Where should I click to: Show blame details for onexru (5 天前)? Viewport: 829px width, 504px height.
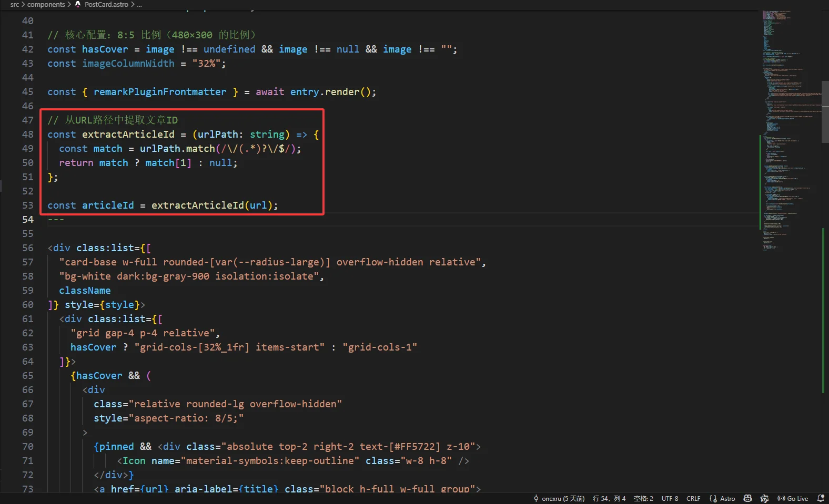(x=563, y=498)
